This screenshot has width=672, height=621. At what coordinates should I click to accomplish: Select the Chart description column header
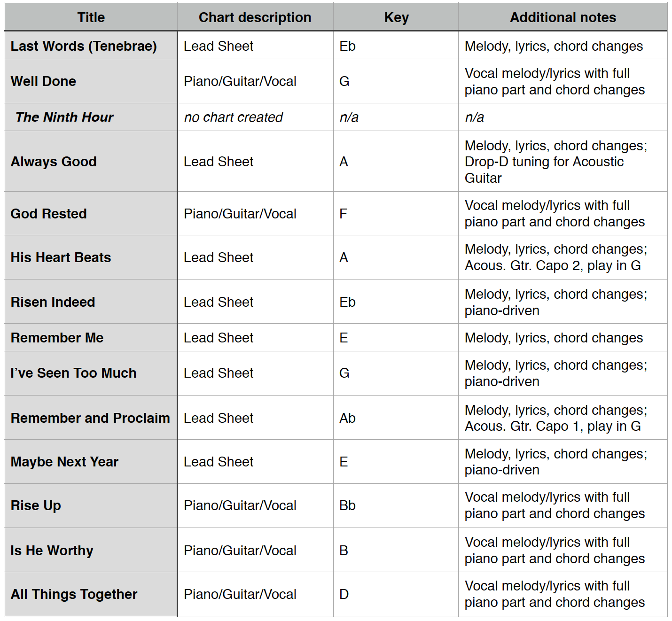(x=255, y=17)
